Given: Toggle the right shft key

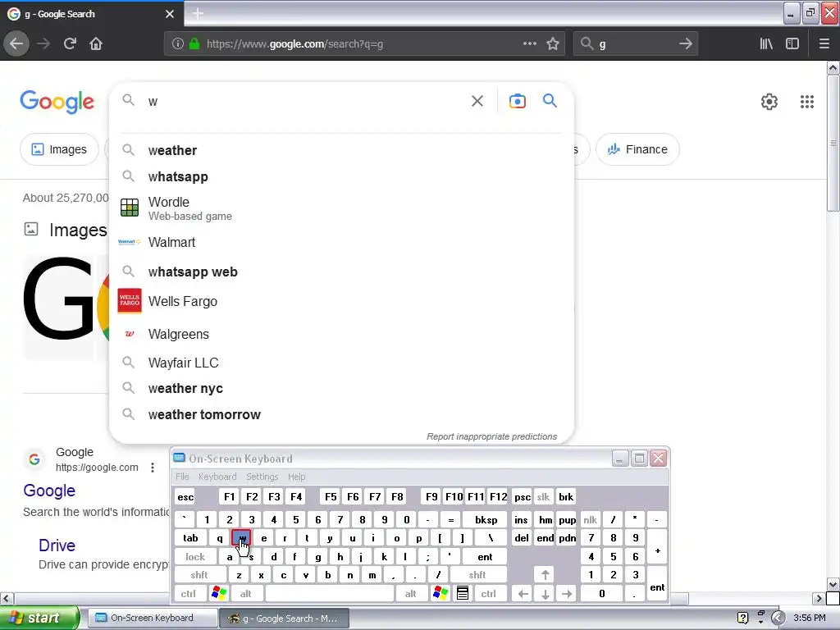Looking at the screenshot, I should [477, 575].
